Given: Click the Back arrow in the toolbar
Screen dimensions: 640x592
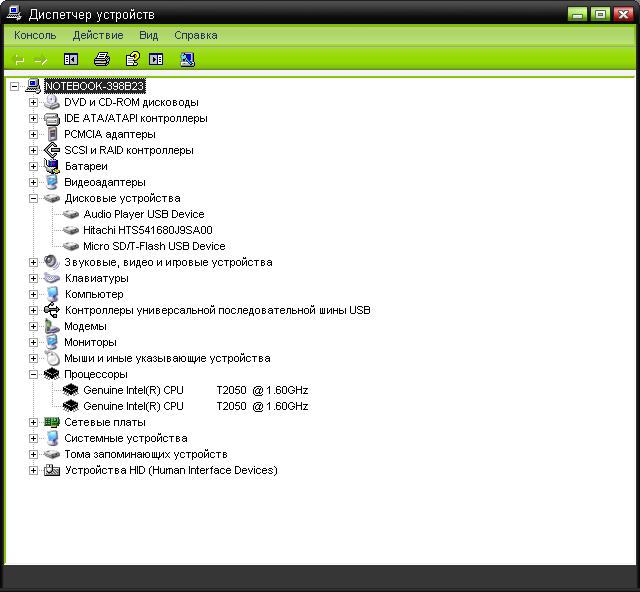Looking at the screenshot, I should [x=19, y=60].
